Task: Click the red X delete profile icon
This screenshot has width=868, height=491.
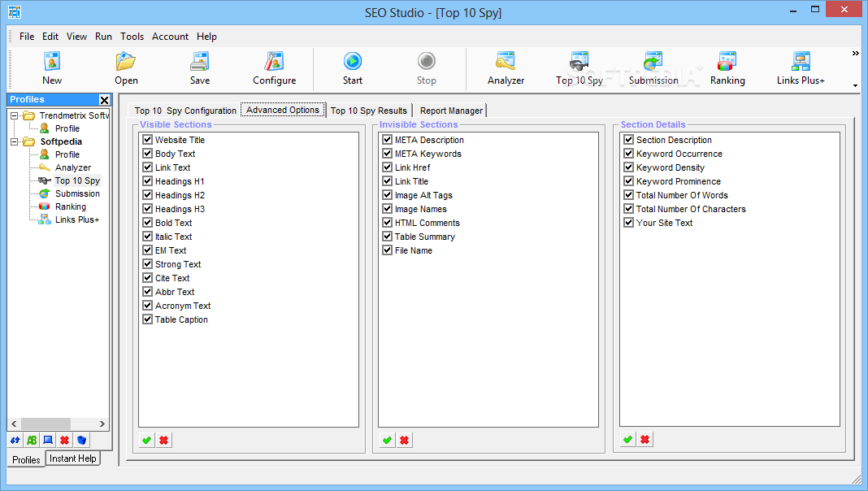Action: coord(65,440)
